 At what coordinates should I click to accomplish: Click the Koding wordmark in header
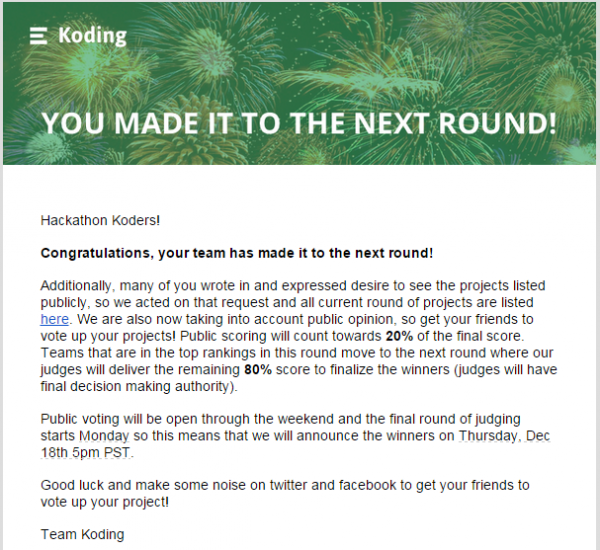(x=92, y=36)
